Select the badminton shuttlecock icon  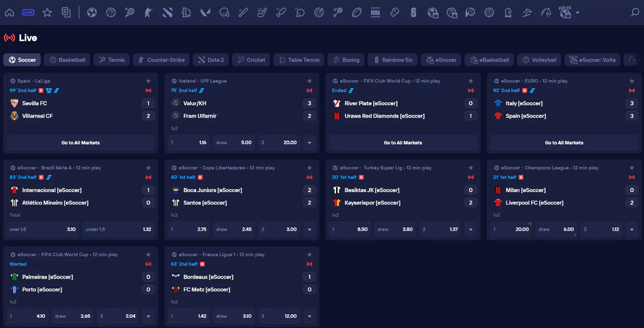337,12
